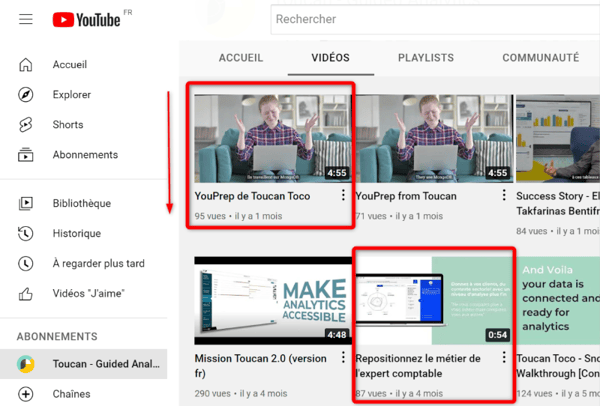The height and width of the screenshot is (406, 600).
Task: Open options menu for Repositionnez le métier video
Action: pyautogui.click(x=503, y=358)
